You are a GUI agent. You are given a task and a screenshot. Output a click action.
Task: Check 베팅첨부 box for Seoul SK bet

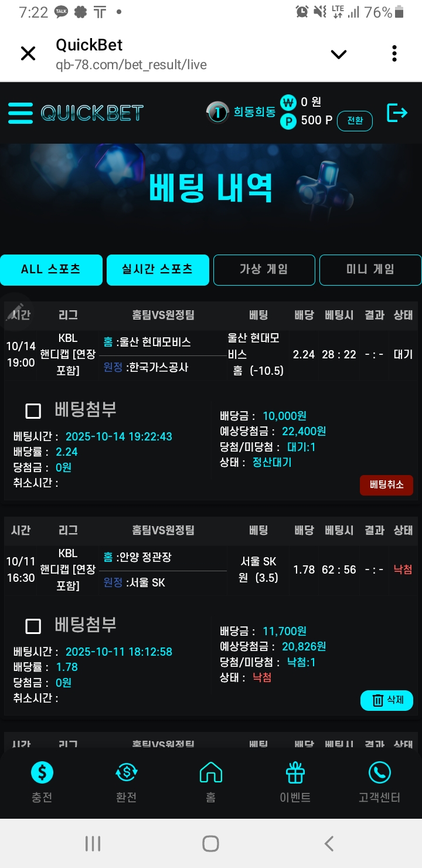[33, 626]
